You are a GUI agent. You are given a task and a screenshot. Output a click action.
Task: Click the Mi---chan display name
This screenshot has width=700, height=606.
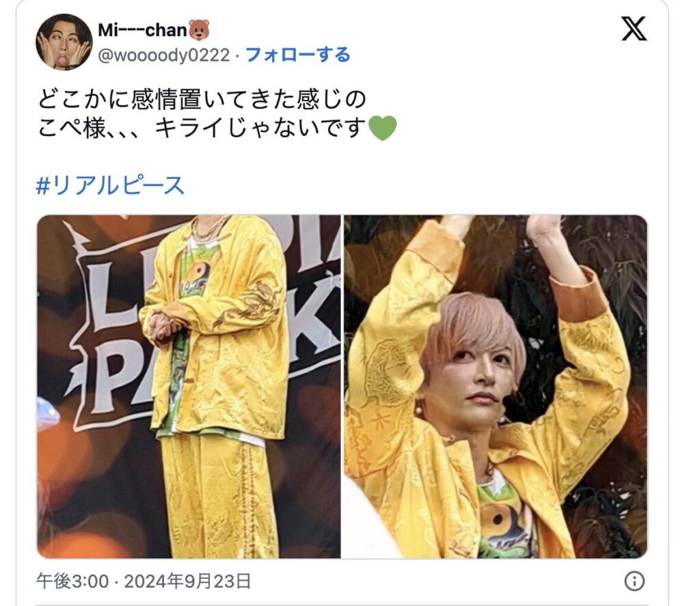[142, 30]
